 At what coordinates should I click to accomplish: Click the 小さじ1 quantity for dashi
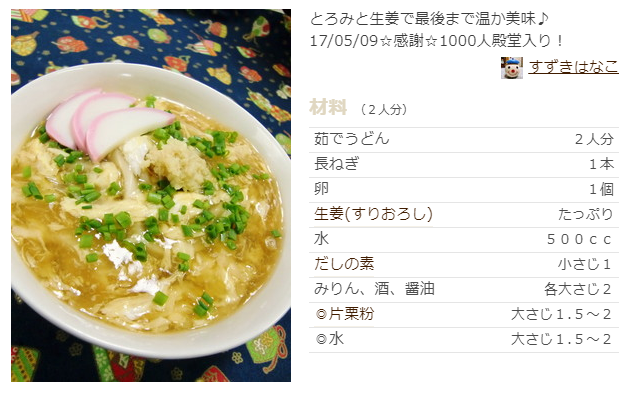585,265
